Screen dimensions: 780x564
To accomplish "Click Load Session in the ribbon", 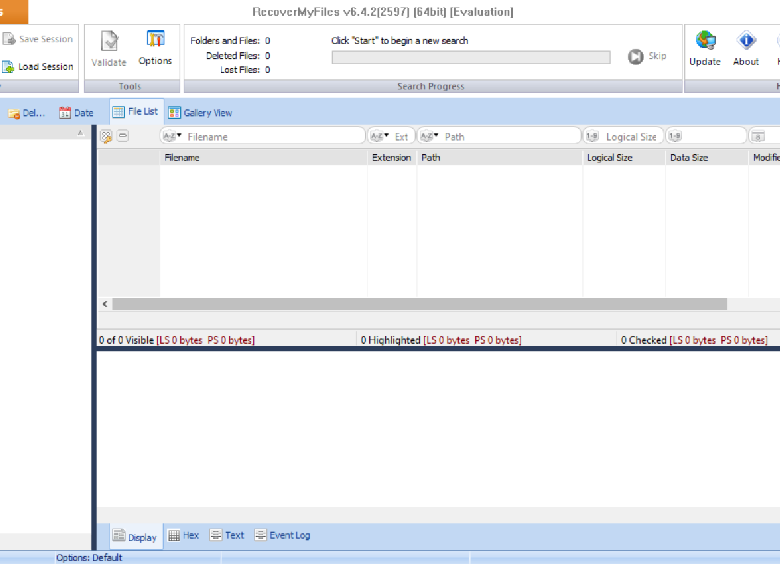I will click(x=38, y=66).
